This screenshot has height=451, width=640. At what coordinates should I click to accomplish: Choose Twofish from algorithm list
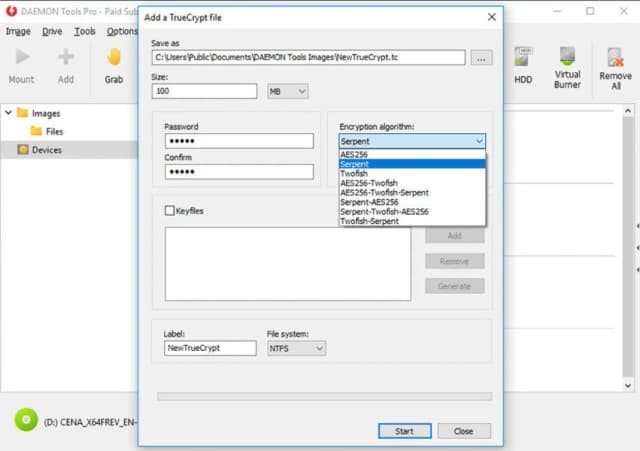[412, 173]
